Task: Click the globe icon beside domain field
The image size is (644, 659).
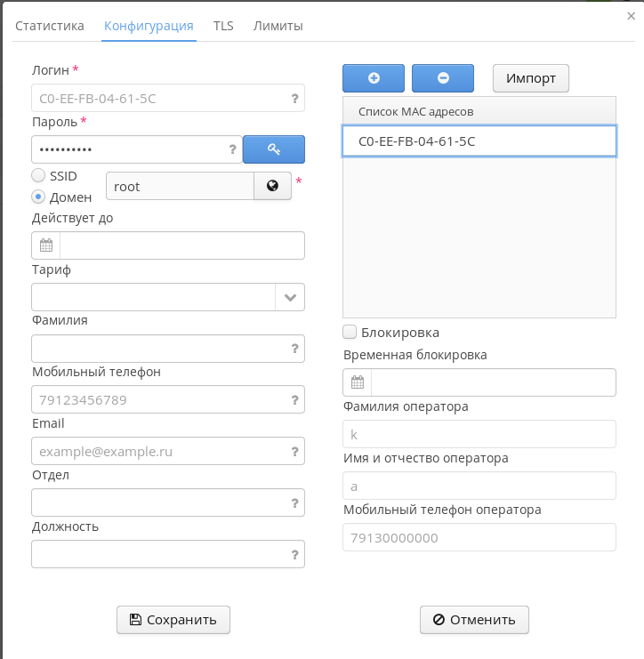Action: 272,186
